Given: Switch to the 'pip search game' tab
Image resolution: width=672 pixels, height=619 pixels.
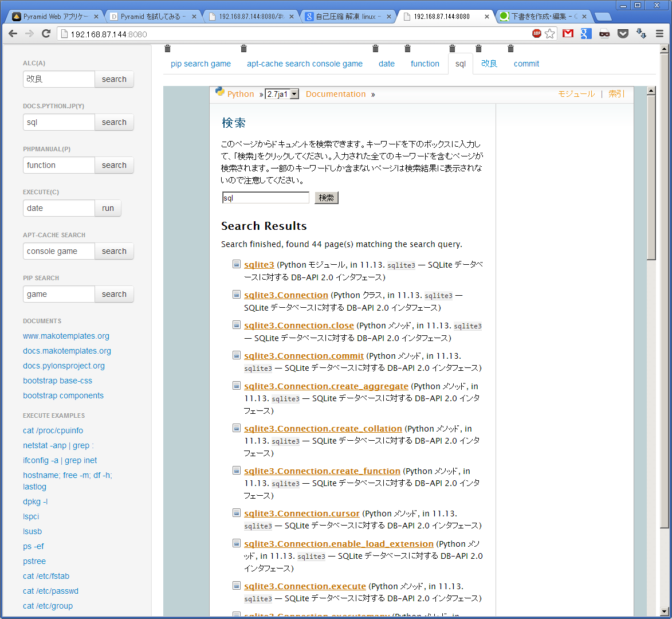Looking at the screenshot, I should (x=201, y=64).
